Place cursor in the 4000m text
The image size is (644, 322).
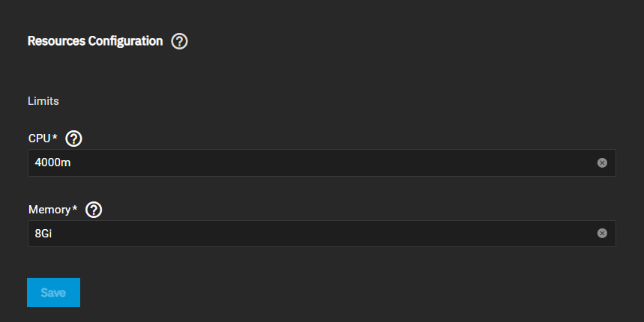click(x=52, y=162)
